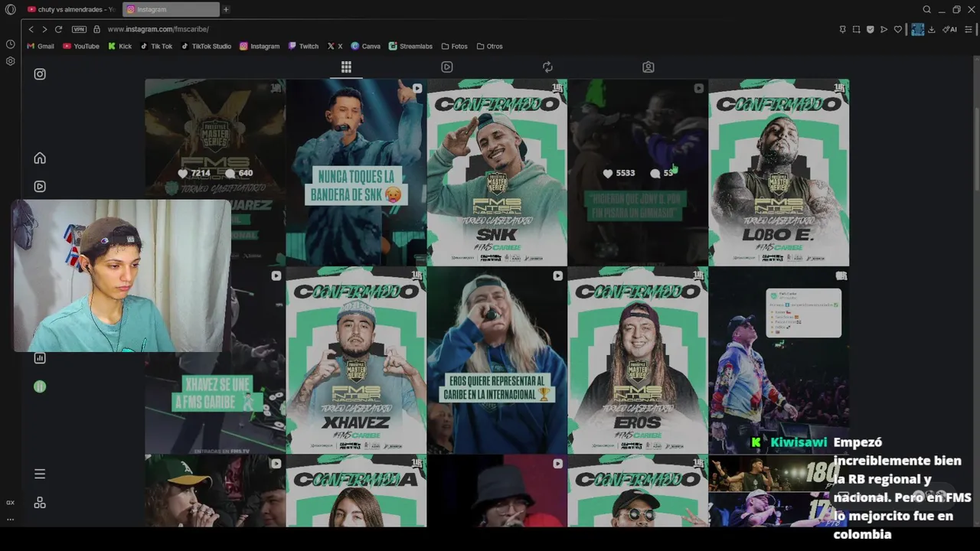
Task: Switch to the Tagged photos tab
Action: 648,67
